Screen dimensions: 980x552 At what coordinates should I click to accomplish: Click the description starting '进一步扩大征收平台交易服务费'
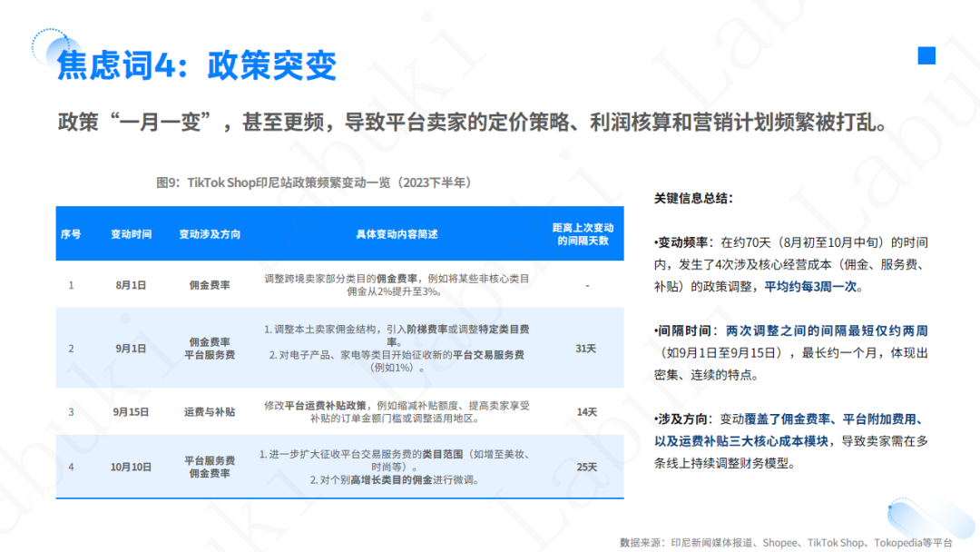coord(397,467)
